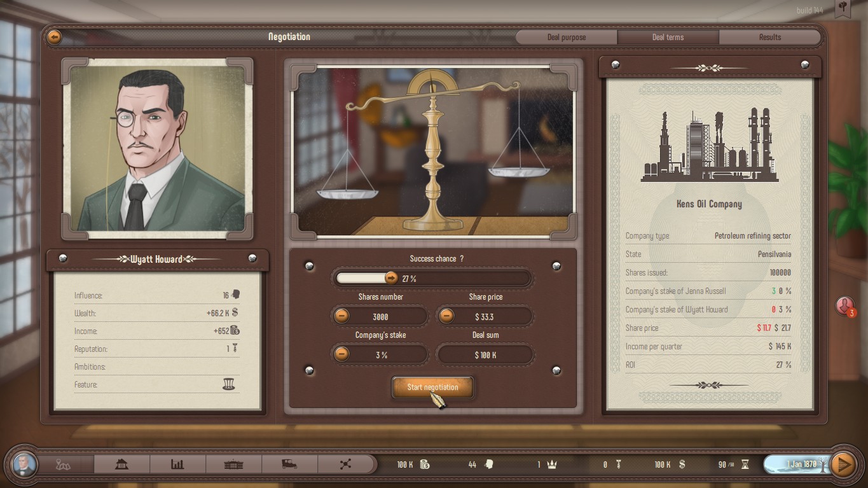Decrease Share price with the minus control
The width and height of the screenshot is (868, 488).
pyautogui.click(x=448, y=316)
